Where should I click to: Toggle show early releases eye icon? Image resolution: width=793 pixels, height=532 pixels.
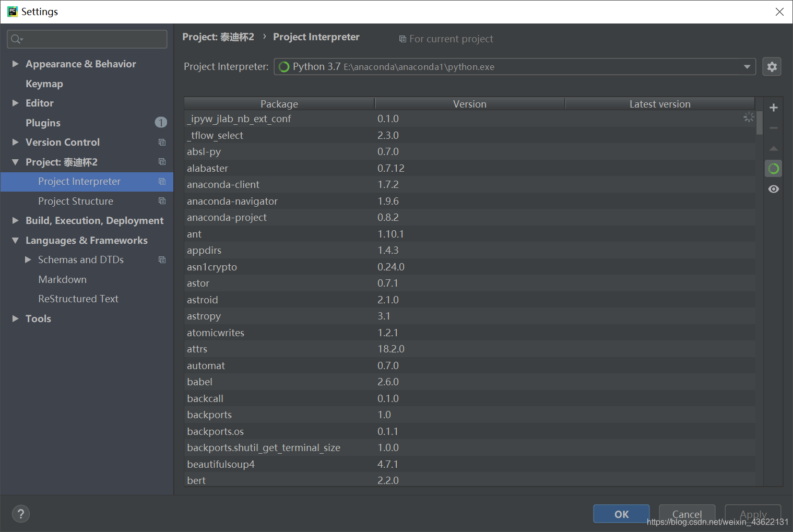pyautogui.click(x=774, y=189)
